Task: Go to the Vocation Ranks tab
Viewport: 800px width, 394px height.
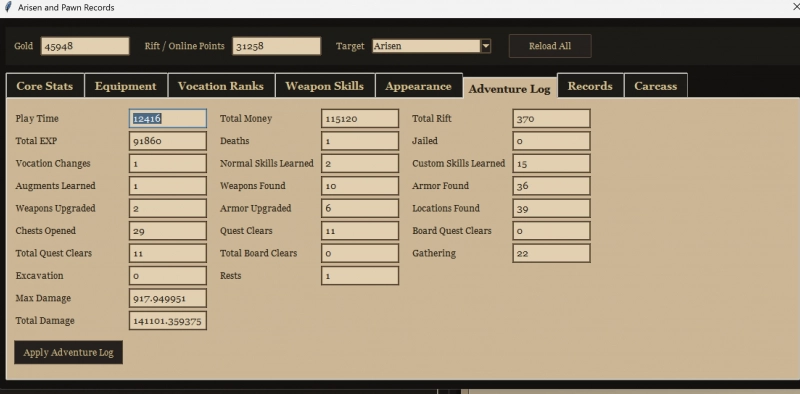Action: [221, 86]
